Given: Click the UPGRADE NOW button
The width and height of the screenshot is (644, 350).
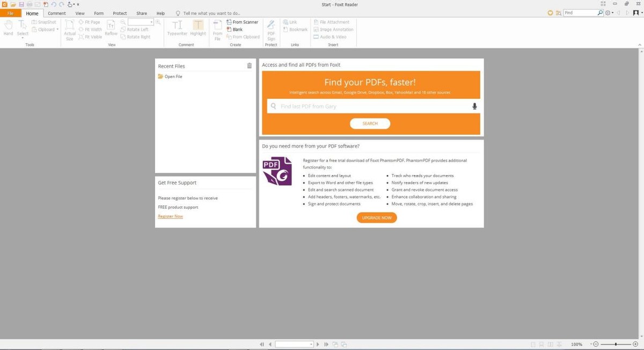Looking at the screenshot, I should tap(377, 218).
